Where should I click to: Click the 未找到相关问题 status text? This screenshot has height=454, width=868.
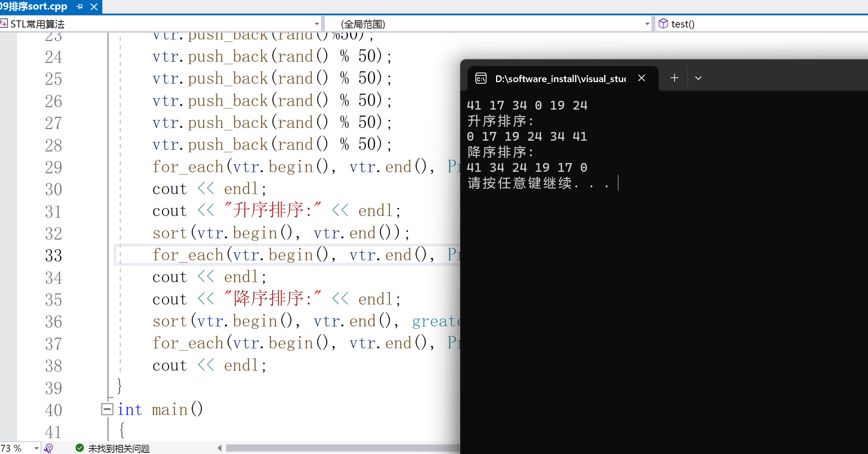[x=119, y=448]
